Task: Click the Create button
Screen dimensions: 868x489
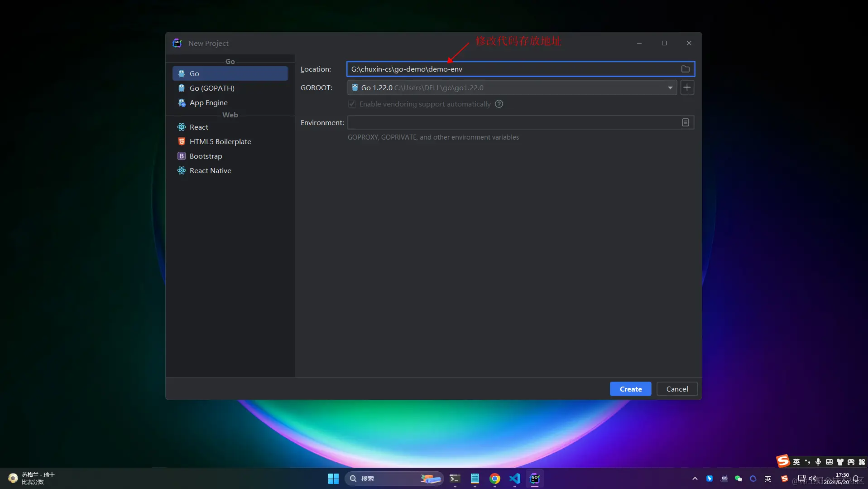Action: pyautogui.click(x=630, y=389)
